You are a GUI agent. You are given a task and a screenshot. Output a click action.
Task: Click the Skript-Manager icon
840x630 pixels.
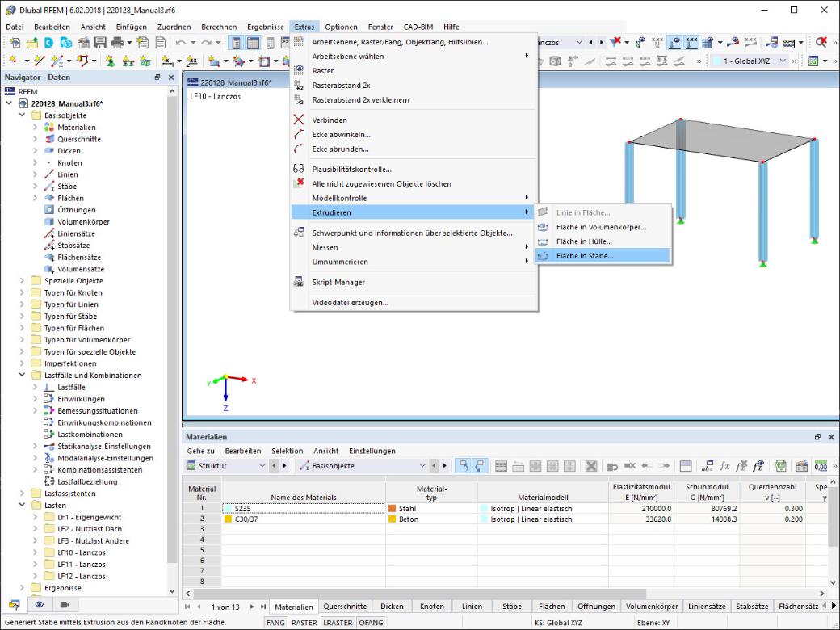click(298, 282)
